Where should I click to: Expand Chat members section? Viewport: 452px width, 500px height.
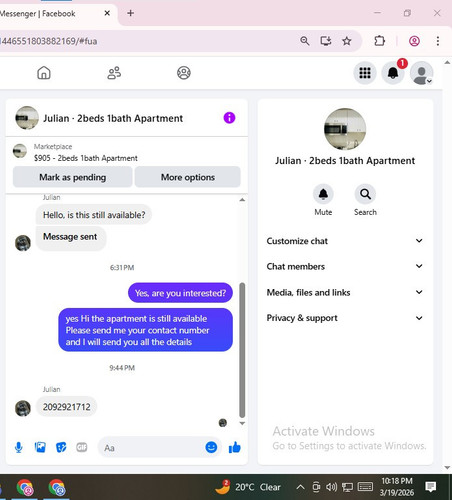(345, 266)
